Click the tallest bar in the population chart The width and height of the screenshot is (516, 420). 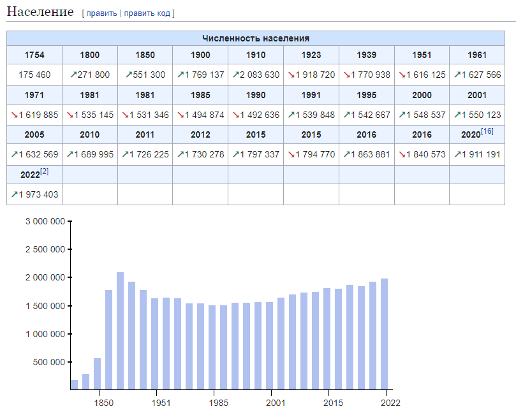(x=120, y=330)
